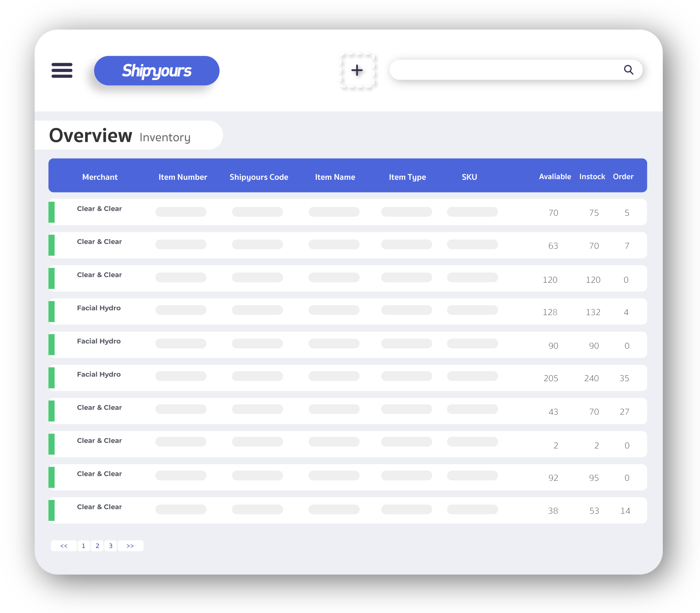Select the Shipyours Code column header
This screenshot has width=700, height=613.
click(259, 177)
